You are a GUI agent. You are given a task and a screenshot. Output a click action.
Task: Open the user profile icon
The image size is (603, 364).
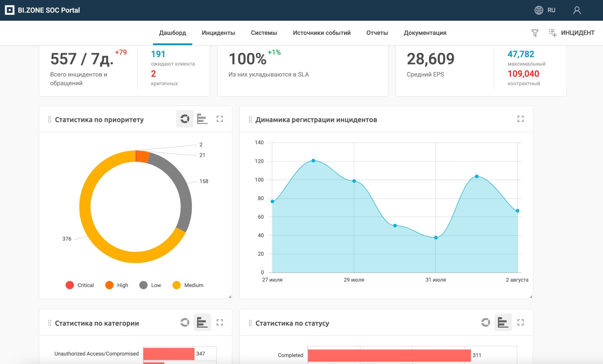577,10
